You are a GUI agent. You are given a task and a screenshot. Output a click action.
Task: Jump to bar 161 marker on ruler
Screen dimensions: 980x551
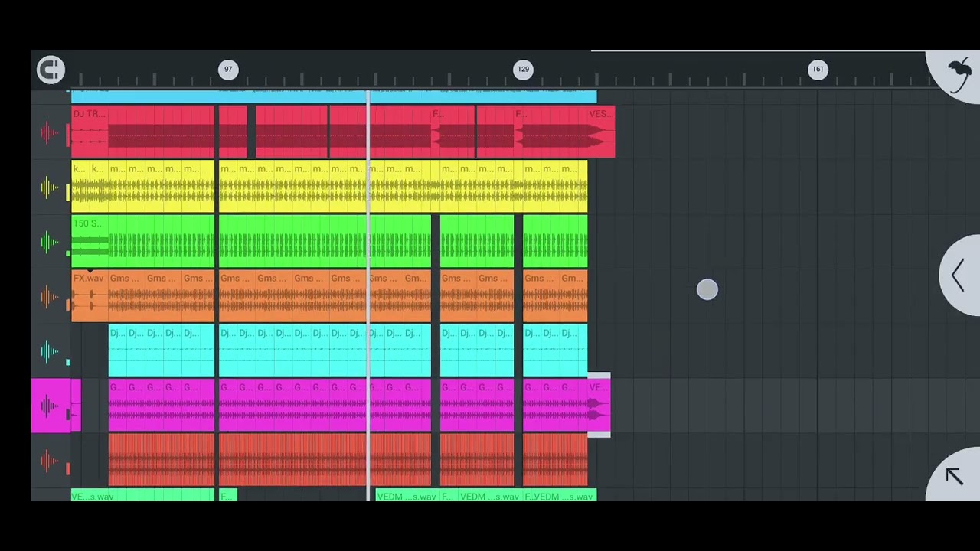click(x=818, y=70)
